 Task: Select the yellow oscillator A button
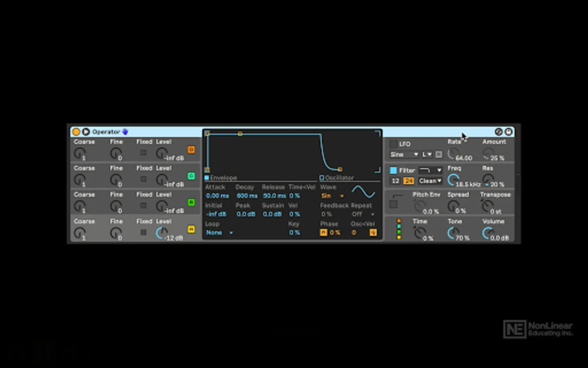(191, 229)
